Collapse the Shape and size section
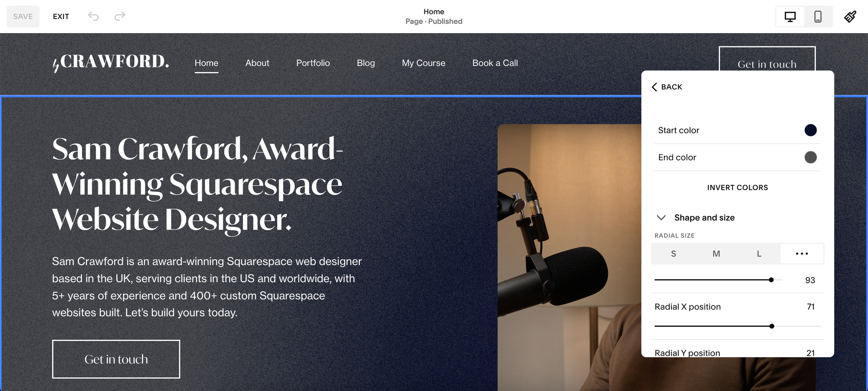The width and height of the screenshot is (868, 391). (661, 218)
